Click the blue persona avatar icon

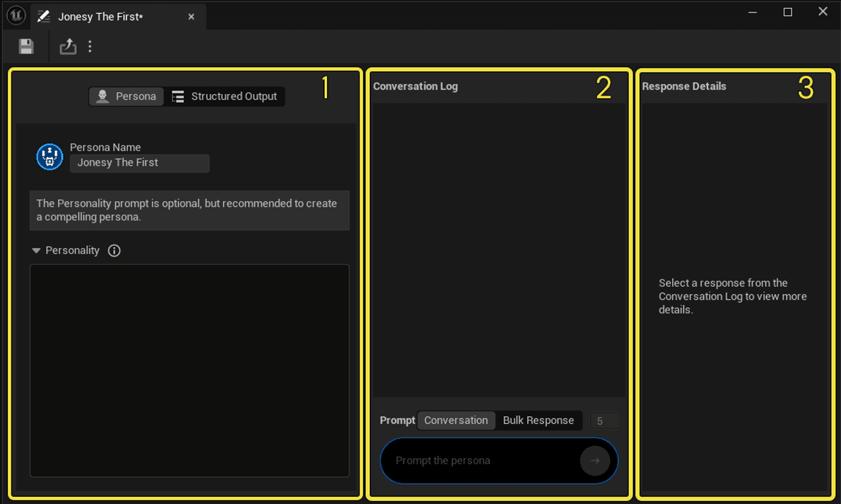[x=49, y=157]
